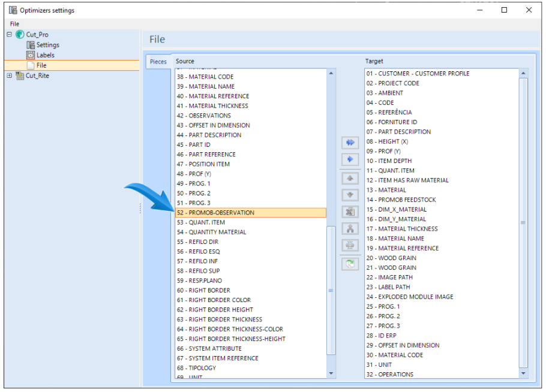
Task: Switch to the Pieces tab
Action: tap(158, 62)
